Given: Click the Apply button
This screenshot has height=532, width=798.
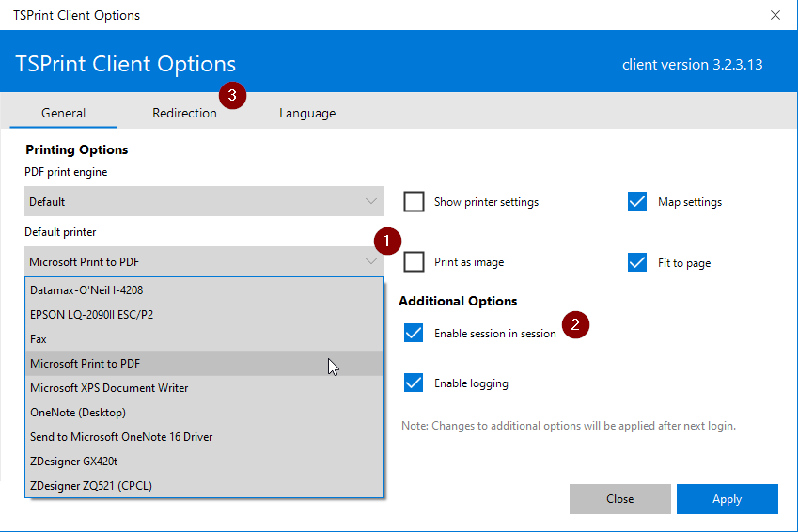Looking at the screenshot, I should click(x=728, y=499).
